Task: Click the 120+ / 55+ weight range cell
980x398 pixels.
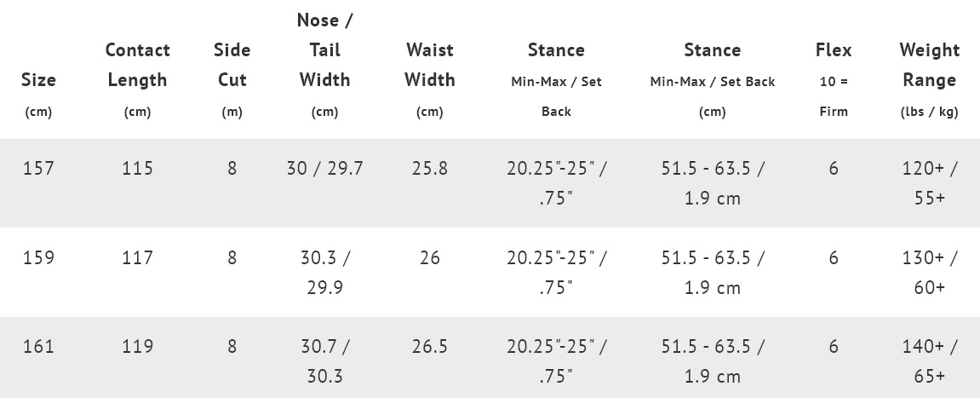Action: click(929, 183)
